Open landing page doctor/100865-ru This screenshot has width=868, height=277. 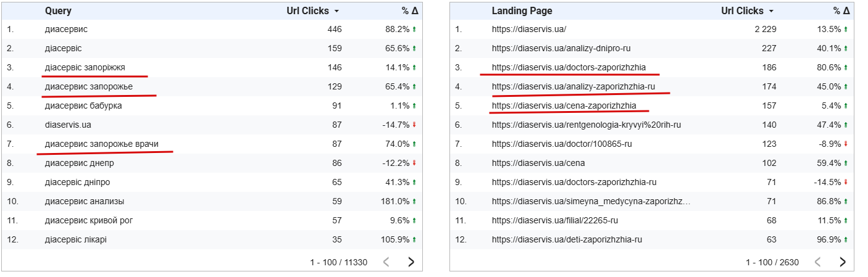pos(562,144)
